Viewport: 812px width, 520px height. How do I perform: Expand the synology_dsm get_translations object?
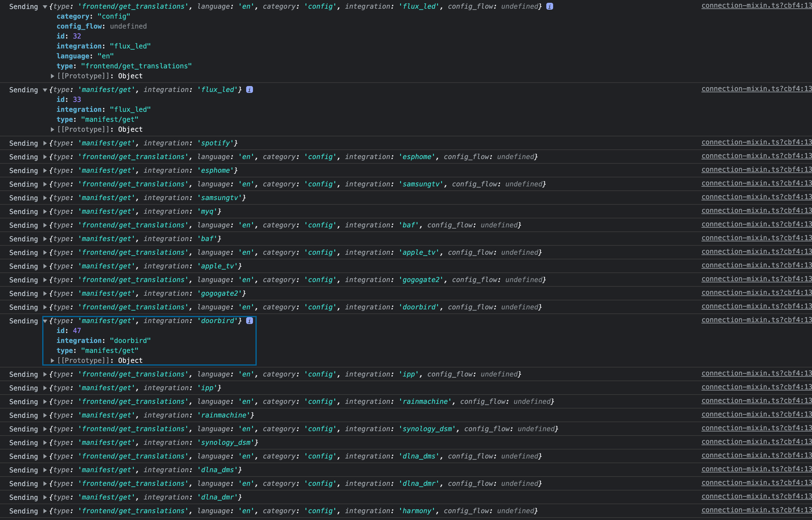(45, 429)
